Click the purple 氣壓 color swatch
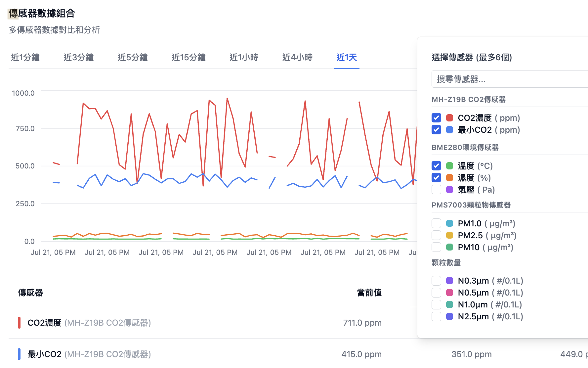The image size is (588, 368). (449, 190)
